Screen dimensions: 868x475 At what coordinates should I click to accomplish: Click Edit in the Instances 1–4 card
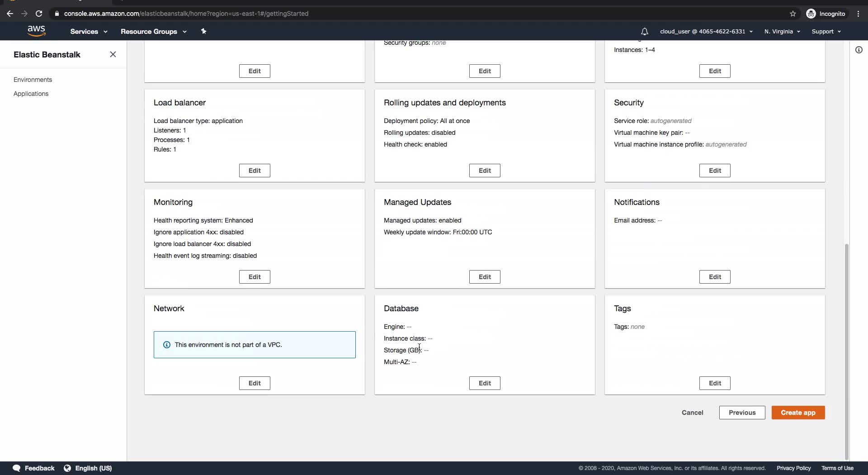tap(715, 71)
